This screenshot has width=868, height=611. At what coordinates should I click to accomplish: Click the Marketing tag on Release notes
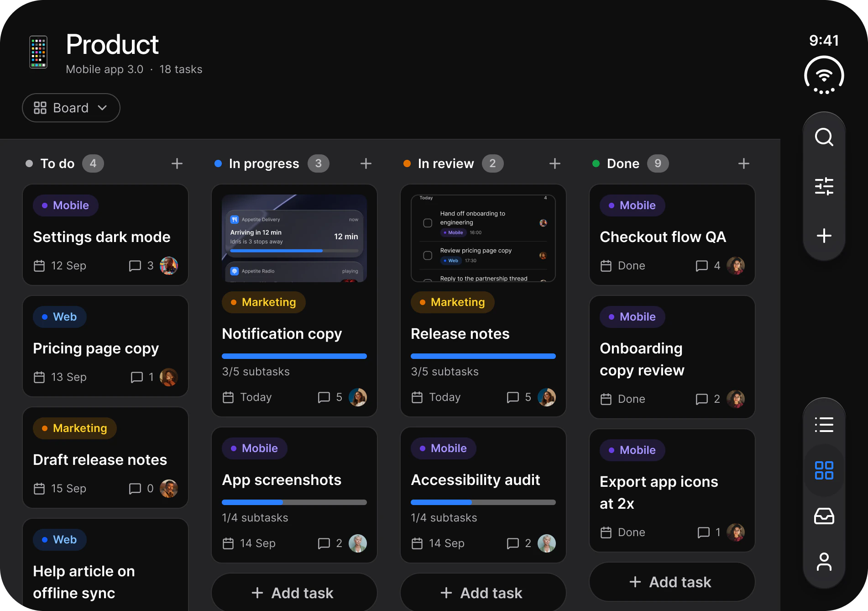point(453,302)
